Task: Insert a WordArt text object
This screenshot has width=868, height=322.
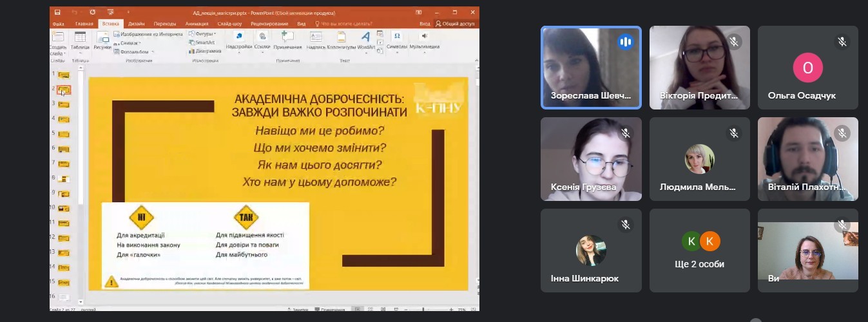Action: click(365, 39)
